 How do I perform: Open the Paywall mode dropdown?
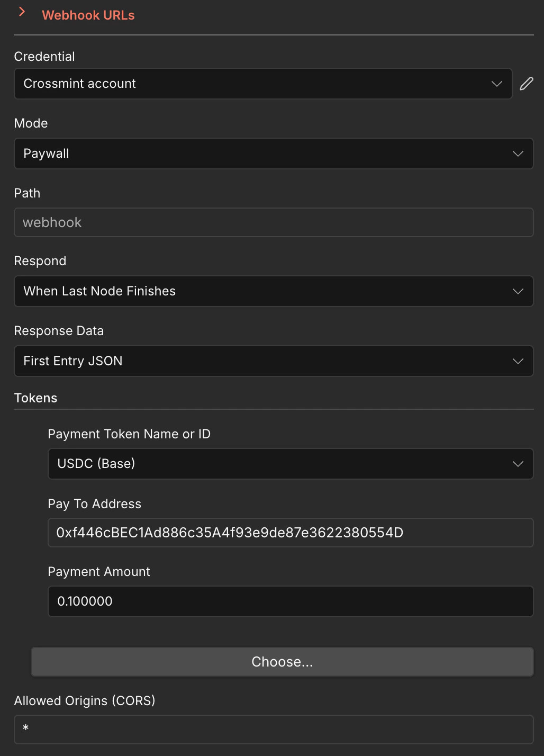274,154
